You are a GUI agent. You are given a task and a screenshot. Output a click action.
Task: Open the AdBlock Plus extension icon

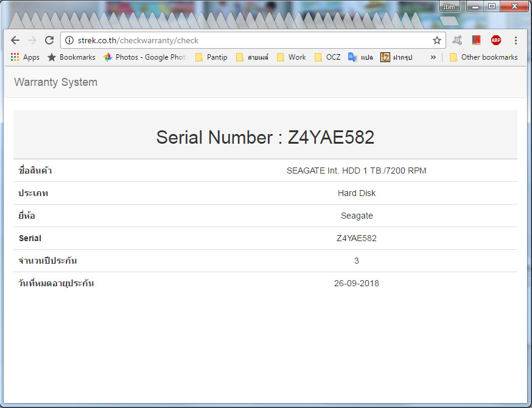point(496,40)
